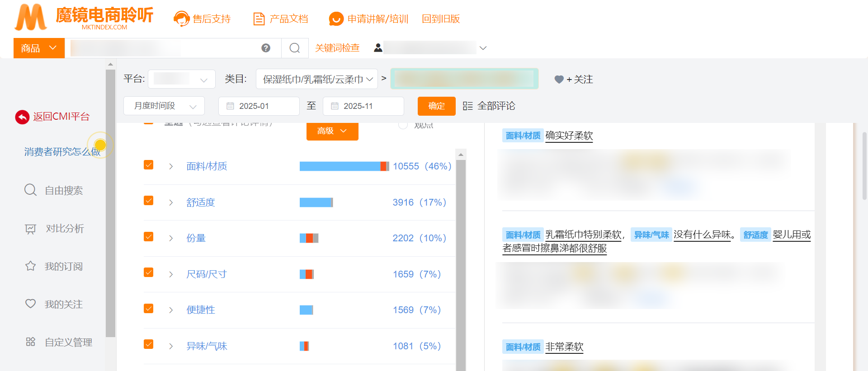Image resolution: width=868 pixels, height=371 pixels.
Task: Expand the 份量 category row
Action: pos(171,238)
